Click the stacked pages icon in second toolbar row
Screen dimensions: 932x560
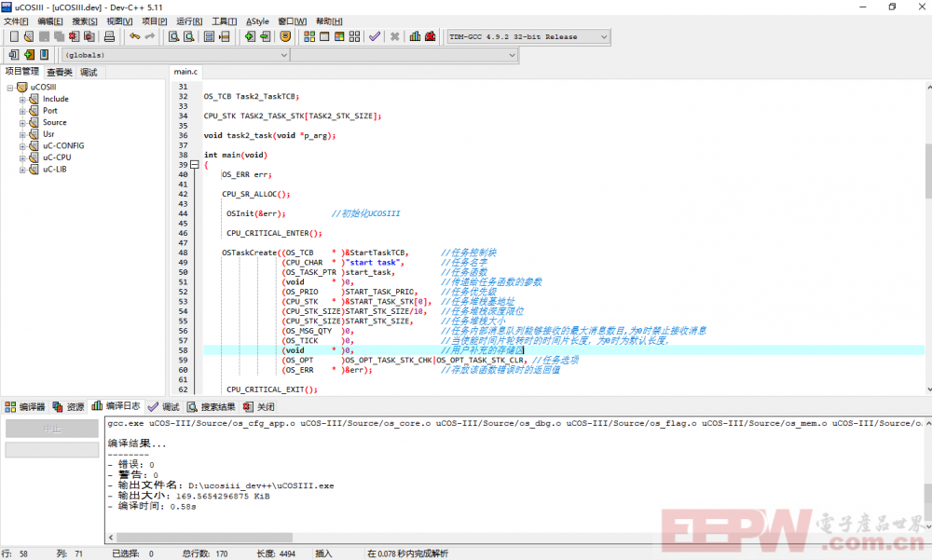point(14,55)
